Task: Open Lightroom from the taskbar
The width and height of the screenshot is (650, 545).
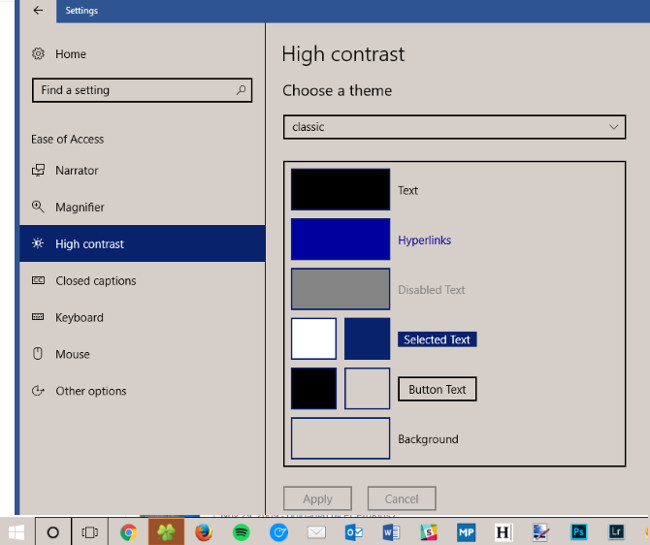Action: coord(617,532)
